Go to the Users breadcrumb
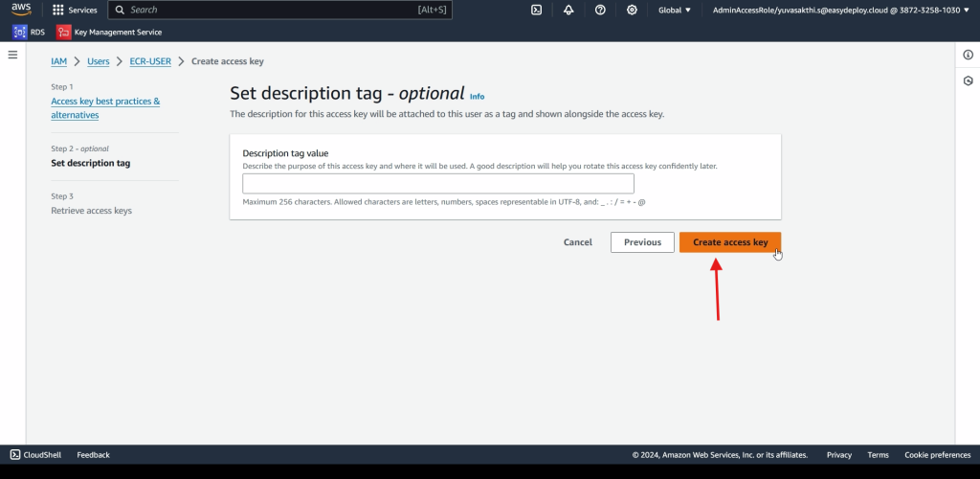This screenshot has width=980, height=479. [99, 61]
